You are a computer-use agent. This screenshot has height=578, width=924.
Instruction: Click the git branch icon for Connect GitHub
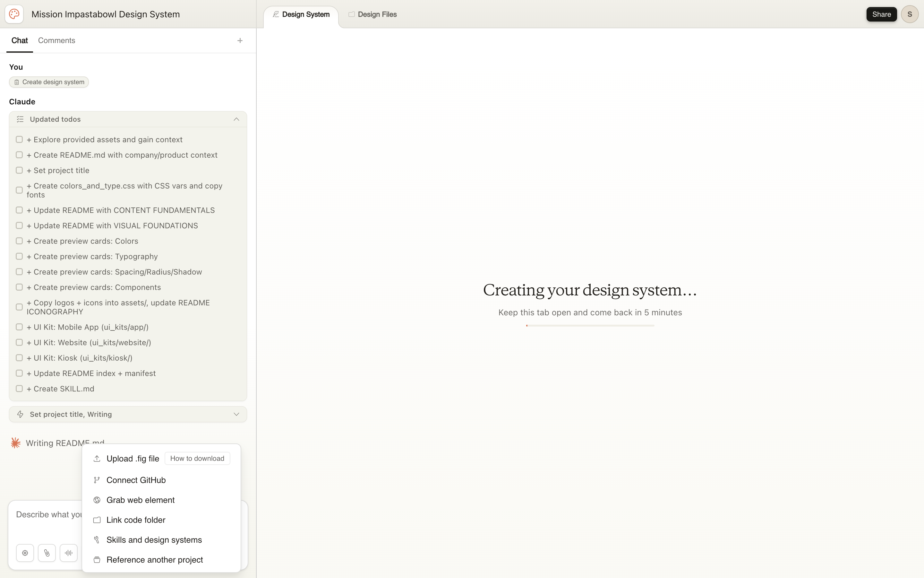[97, 480]
